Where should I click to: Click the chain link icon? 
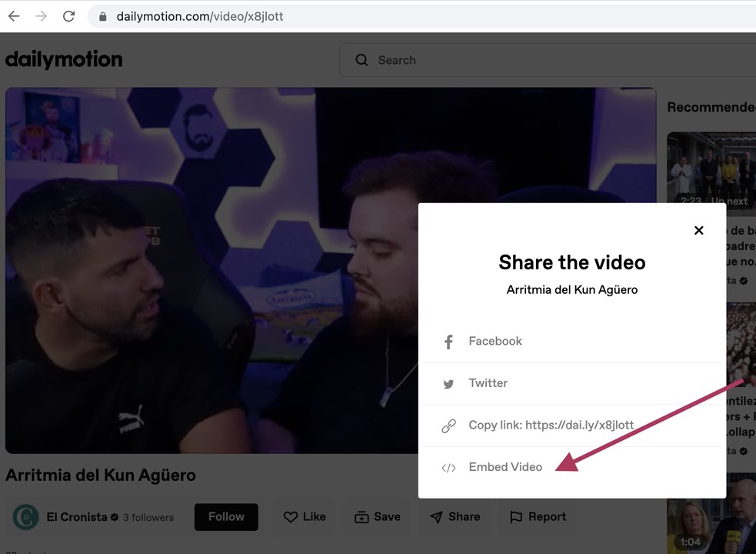[448, 426]
